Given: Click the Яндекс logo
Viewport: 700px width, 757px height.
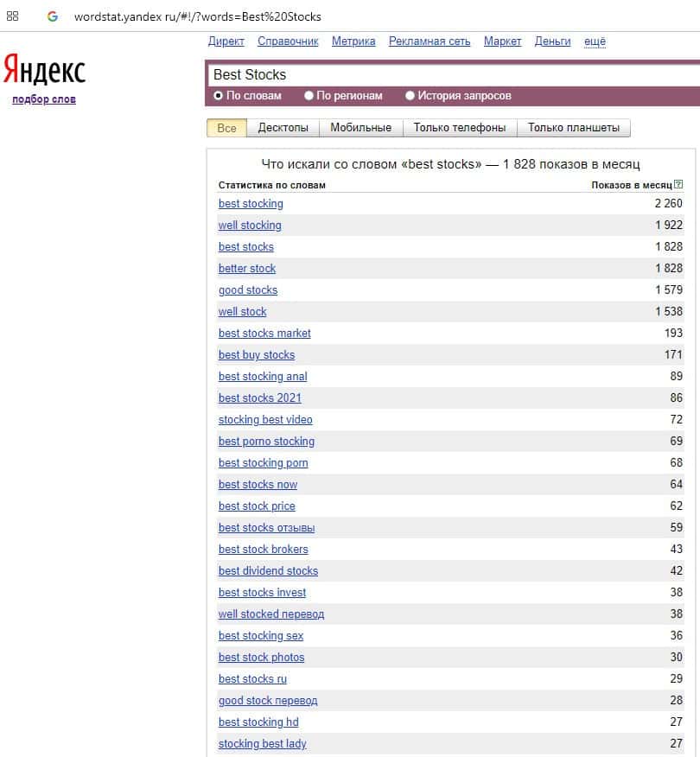Looking at the screenshot, I should (x=44, y=69).
